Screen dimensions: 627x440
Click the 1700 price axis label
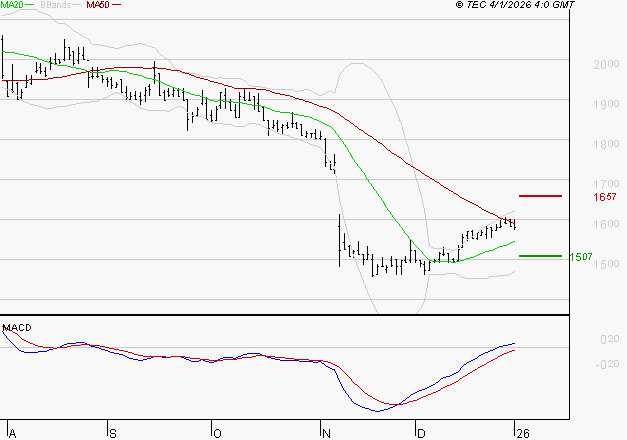606,184
